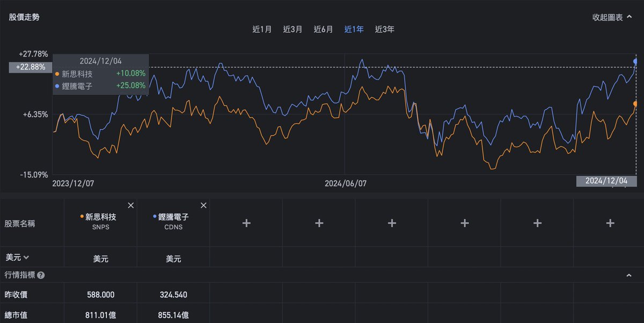Click CDNS 昨收價 value 324.540
Image resolution: width=644 pixels, height=323 pixels.
(173, 295)
